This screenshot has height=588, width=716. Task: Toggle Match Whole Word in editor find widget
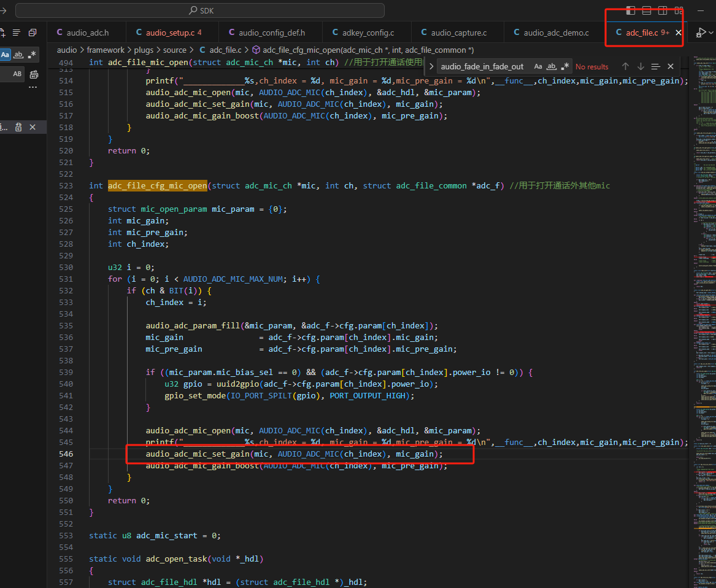(x=552, y=66)
